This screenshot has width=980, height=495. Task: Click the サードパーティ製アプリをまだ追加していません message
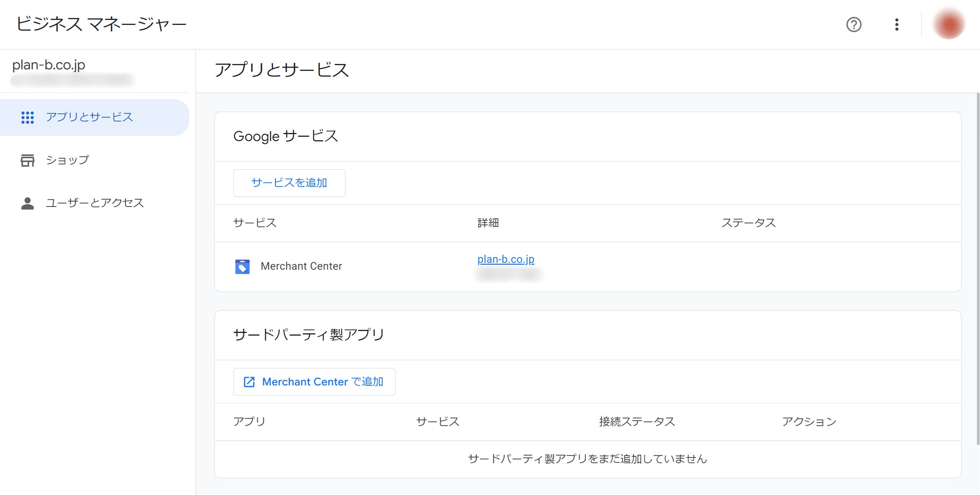coord(588,459)
